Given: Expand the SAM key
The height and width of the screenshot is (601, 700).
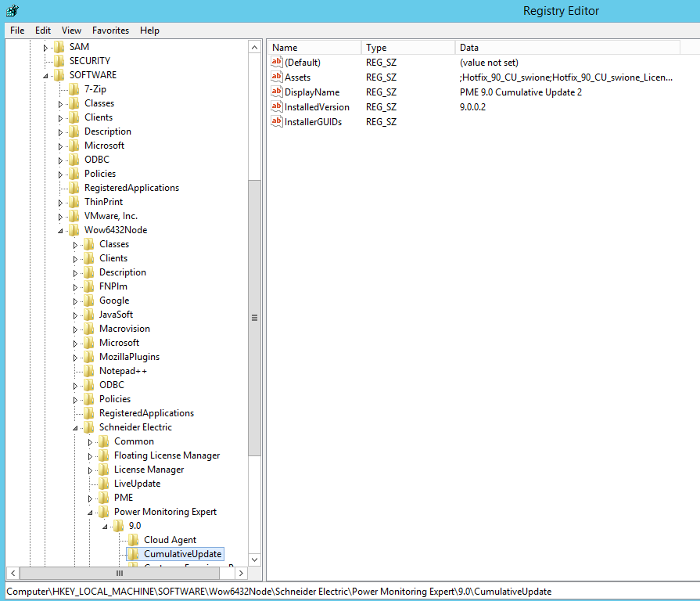Looking at the screenshot, I should 45,47.
